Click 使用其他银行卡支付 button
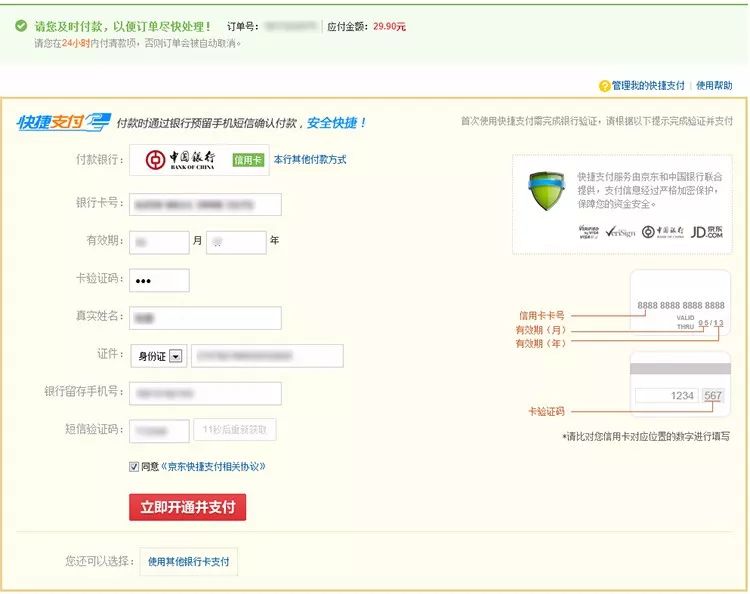The width and height of the screenshot is (750, 594). (x=188, y=561)
